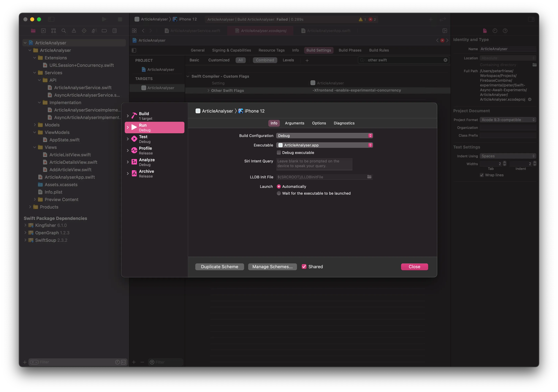Increment the Tab width stepper
558x392 pixels.
click(504, 162)
